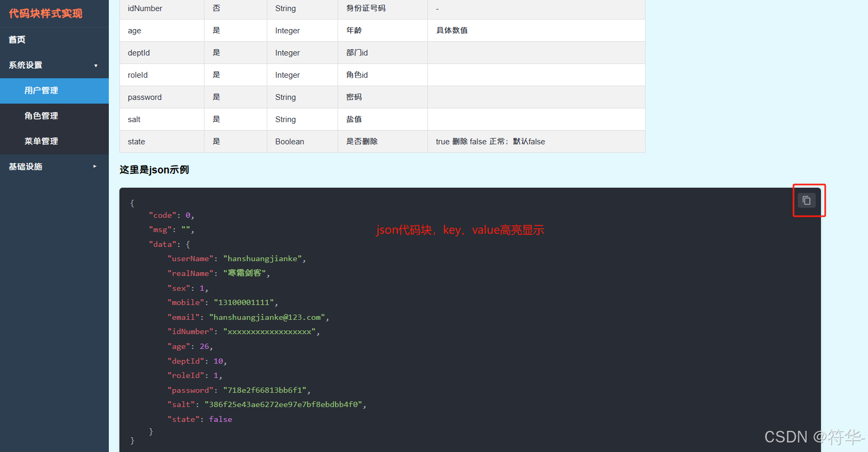This screenshot has height=452, width=868.
Task: Click the state field name cell
Action: point(162,142)
